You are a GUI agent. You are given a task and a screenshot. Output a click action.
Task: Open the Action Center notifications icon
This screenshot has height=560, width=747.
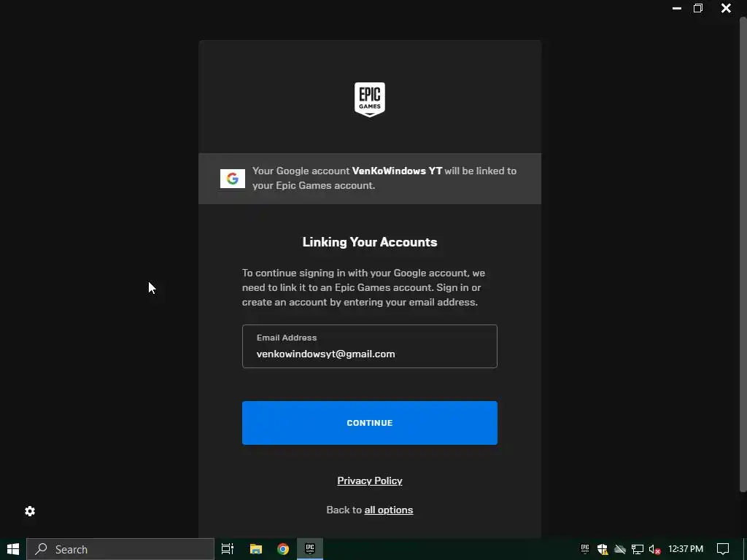tap(723, 549)
